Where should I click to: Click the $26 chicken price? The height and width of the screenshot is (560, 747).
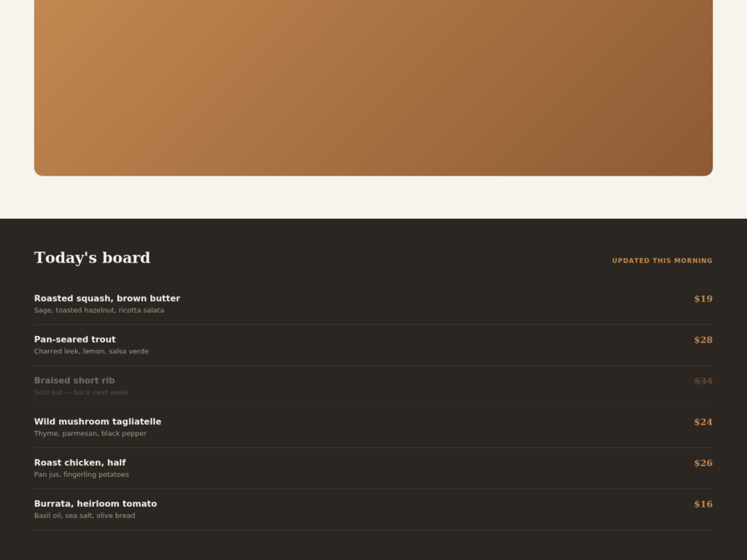[x=703, y=463]
